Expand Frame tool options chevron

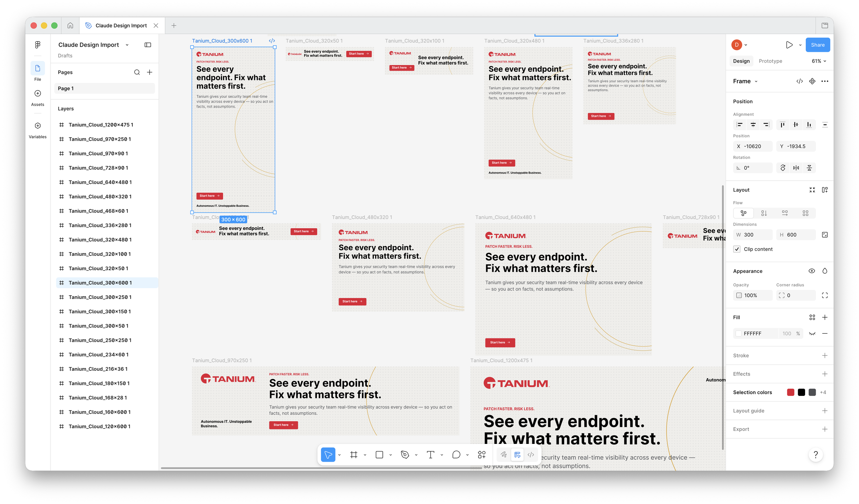pyautogui.click(x=365, y=455)
